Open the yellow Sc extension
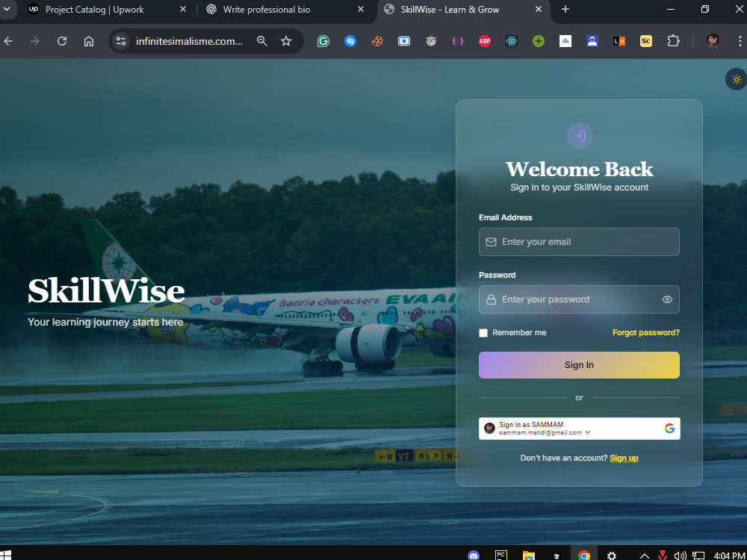The image size is (747, 560). coord(646,41)
